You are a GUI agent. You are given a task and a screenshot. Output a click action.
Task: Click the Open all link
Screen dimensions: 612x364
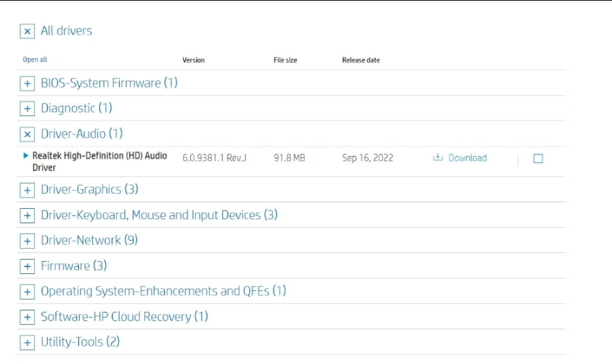pos(35,60)
